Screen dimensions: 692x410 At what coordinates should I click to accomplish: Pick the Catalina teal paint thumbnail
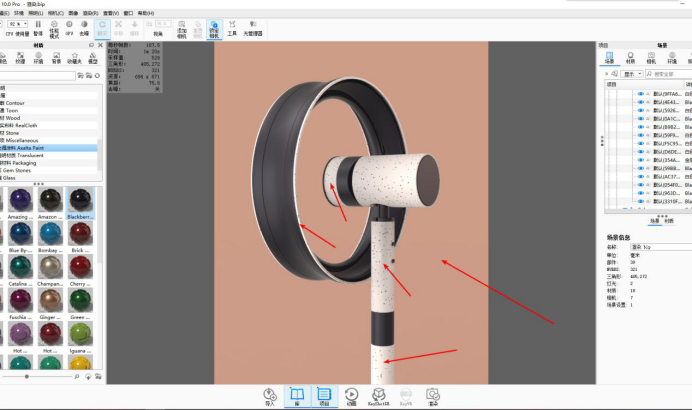click(x=20, y=267)
